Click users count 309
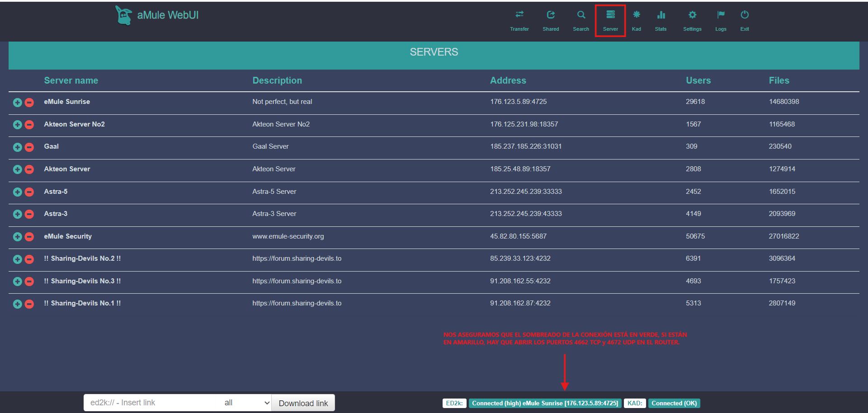 [x=692, y=146]
